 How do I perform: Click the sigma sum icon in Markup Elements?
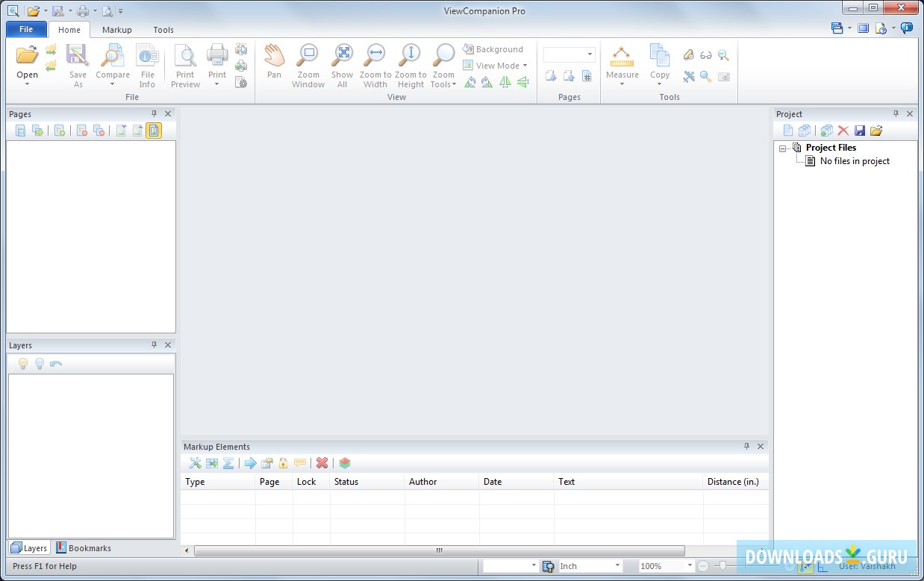[x=228, y=463]
